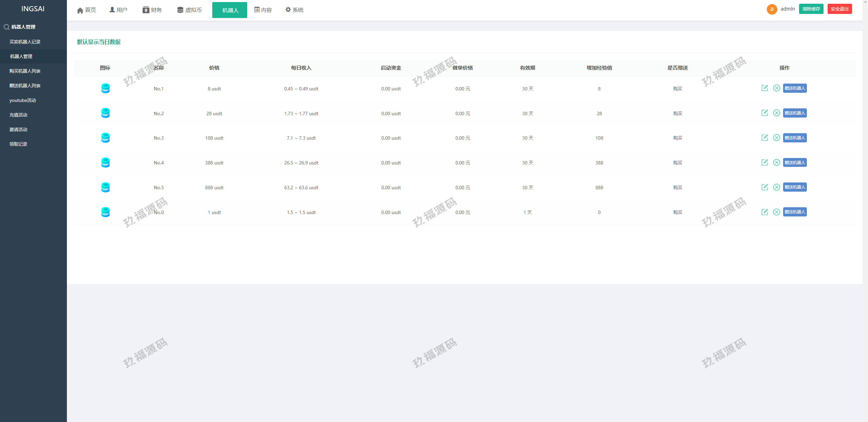This screenshot has width=868, height=422.
Task: Click the edit icon for robot No.5
Action: pos(764,187)
